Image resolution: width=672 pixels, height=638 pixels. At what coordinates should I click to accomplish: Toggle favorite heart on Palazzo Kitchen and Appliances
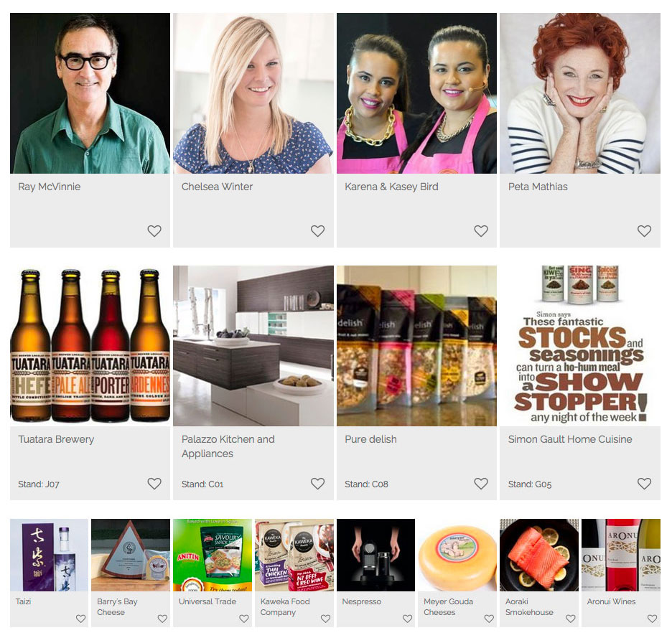tap(317, 484)
